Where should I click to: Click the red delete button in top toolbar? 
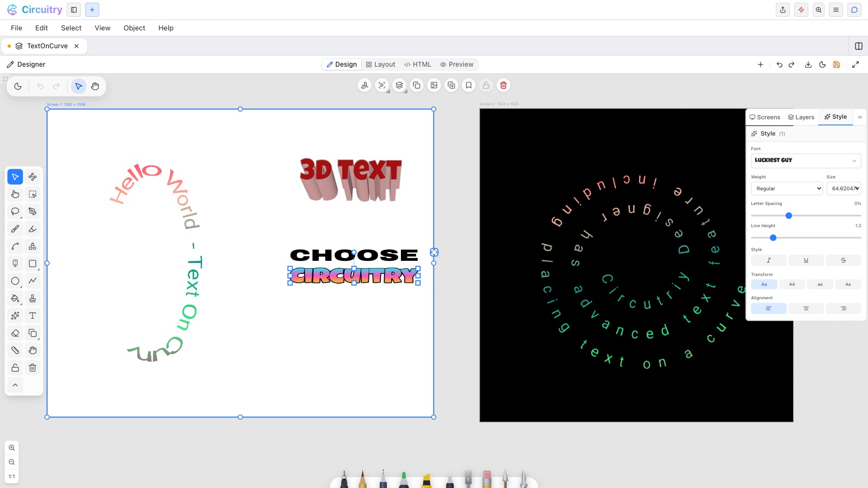(503, 85)
